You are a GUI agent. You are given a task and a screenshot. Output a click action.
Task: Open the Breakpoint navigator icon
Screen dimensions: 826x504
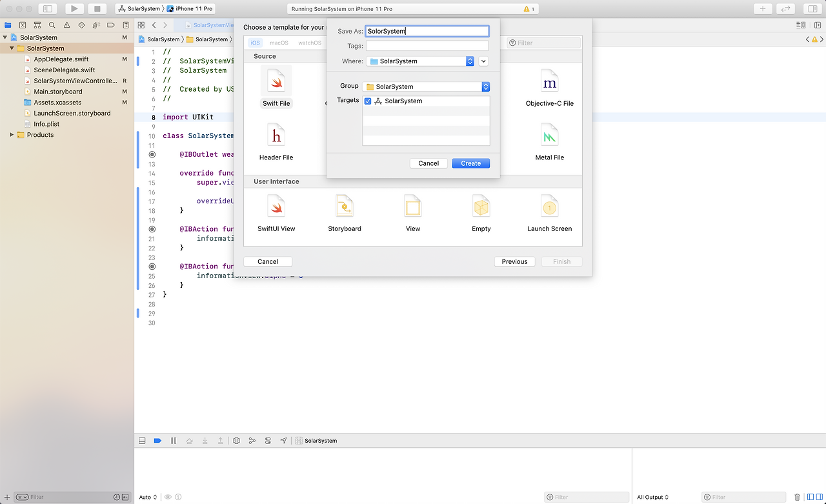tap(111, 25)
